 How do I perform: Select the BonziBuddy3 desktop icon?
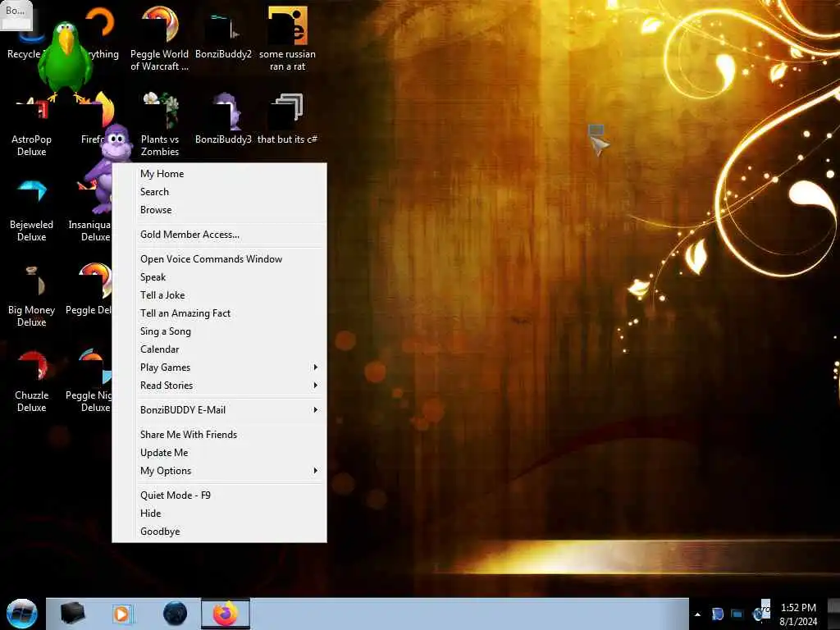coord(223,119)
